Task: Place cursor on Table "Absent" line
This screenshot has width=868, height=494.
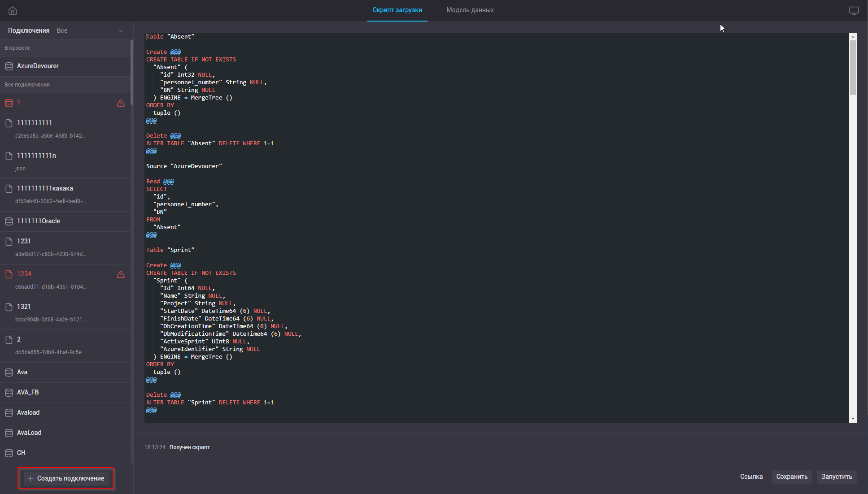Action: coord(170,37)
